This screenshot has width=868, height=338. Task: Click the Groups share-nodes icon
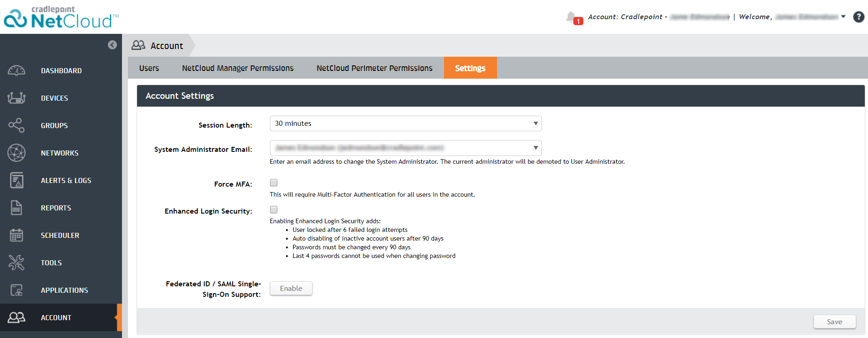click(x=16, y=125)
